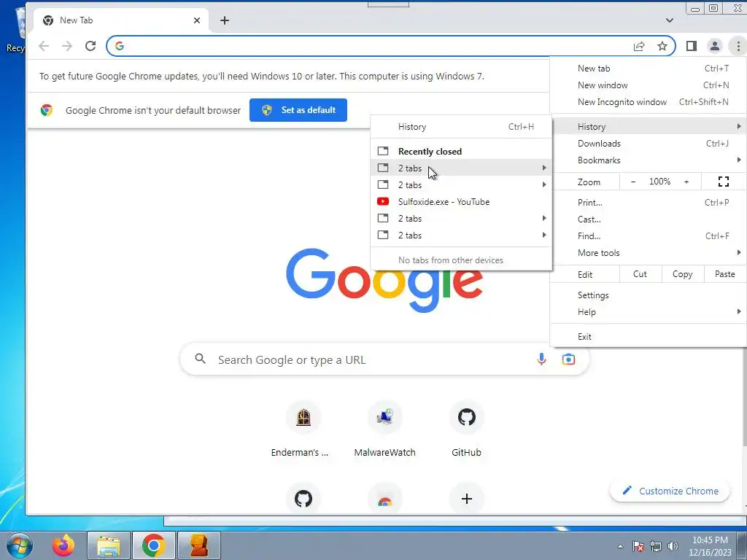
Task: Click the Google logo doodle
Action: coord(384,280)
